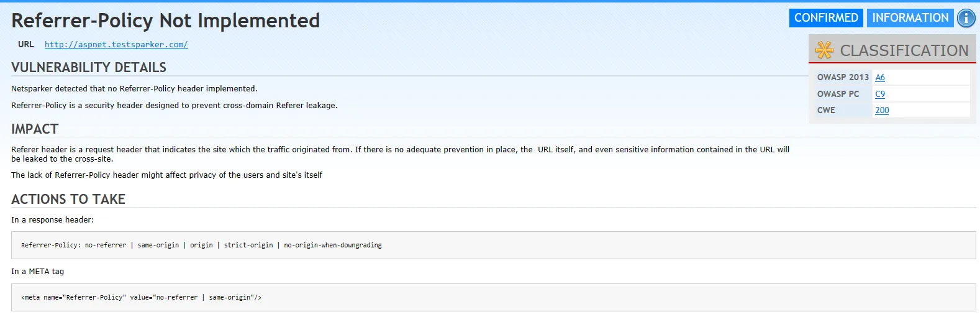Open the OWASP PC C9 link

(x=880, y=94)
